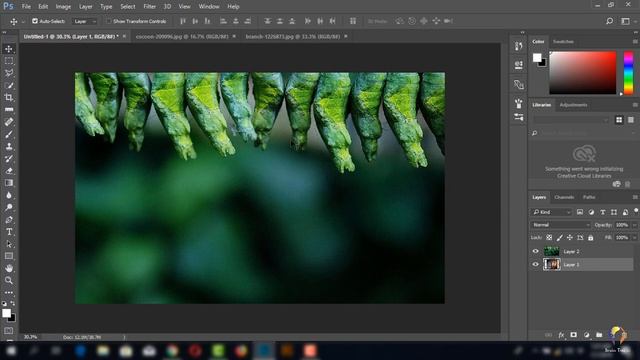Open the Opacity slider arrow
Screen dimensions: 640x360
[x=634, y=225]
